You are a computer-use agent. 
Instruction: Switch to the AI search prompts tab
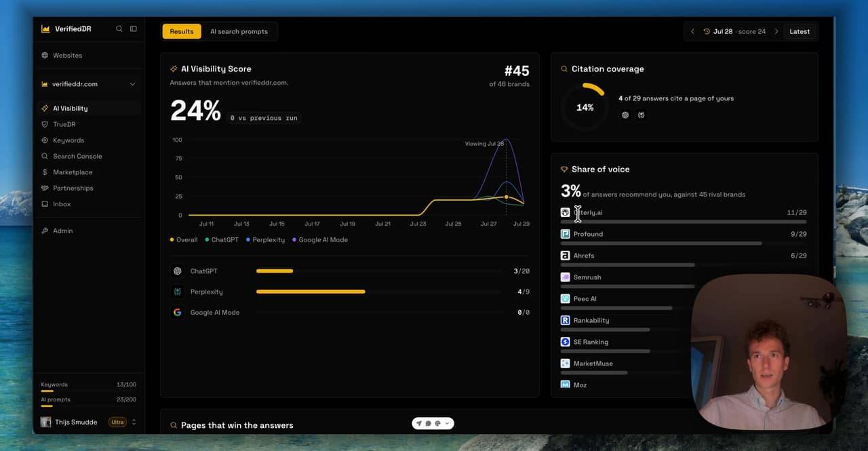pyautogui.click(x=239, y=31)
